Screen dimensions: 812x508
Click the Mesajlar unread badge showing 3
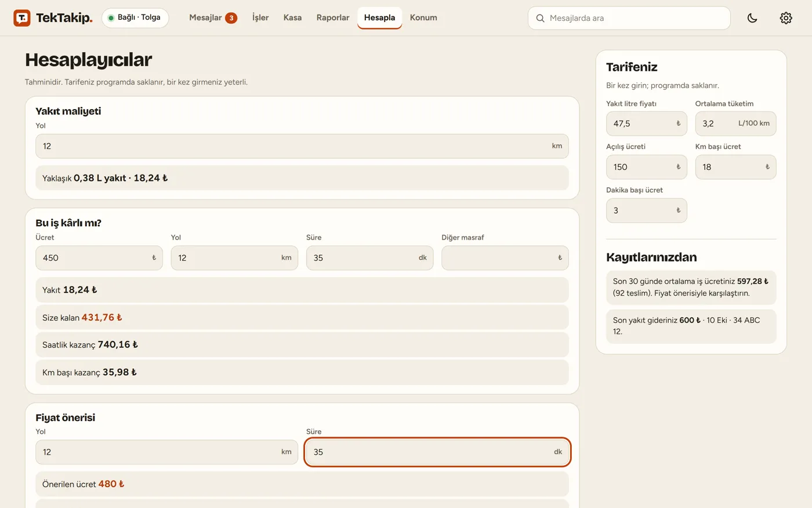(x=231, y=18)
